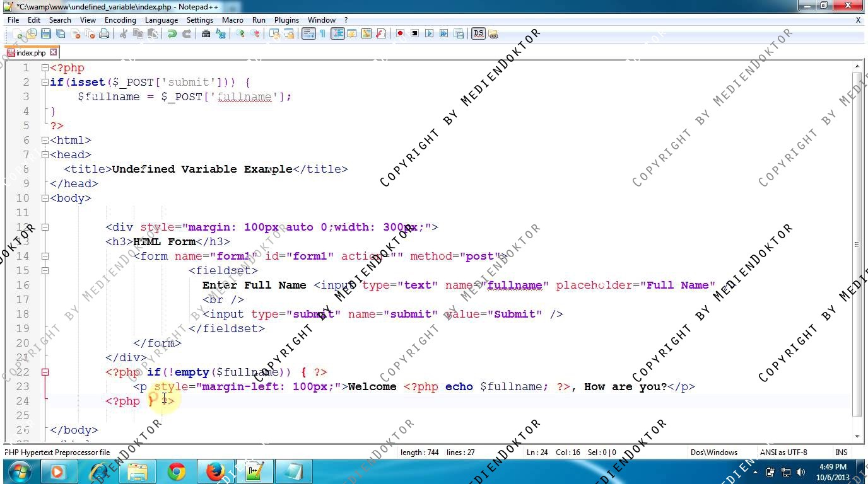Click the Zoom In toolbar icon
The width and height of the screenshot is (868, 484).
240,34
